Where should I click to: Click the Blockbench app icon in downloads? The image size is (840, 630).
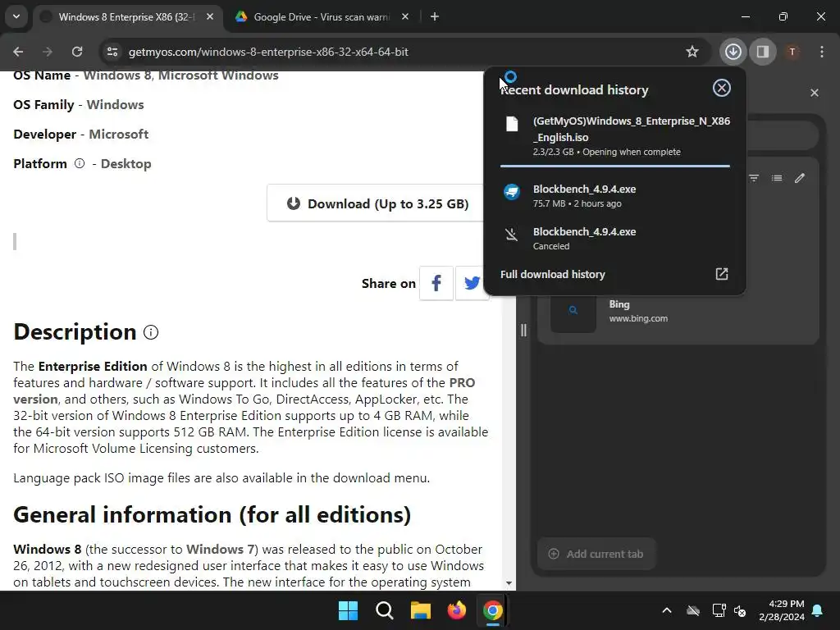coord(512,191)
